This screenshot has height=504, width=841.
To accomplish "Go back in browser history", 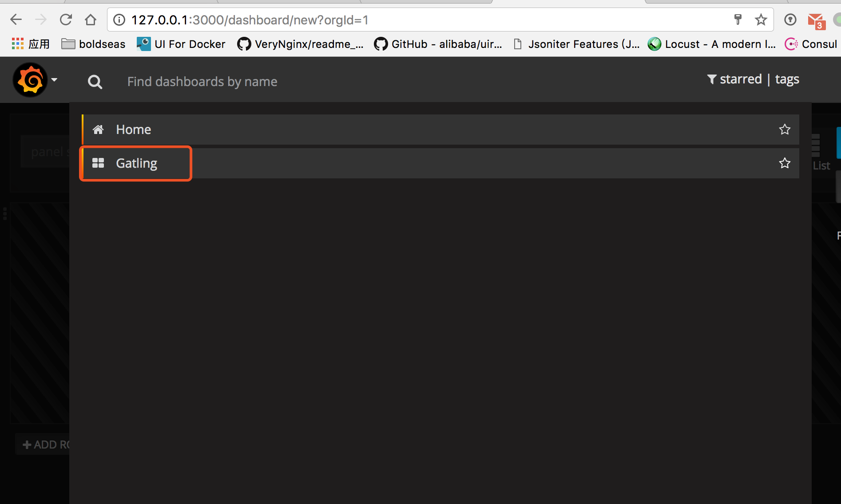I will click(x=16, y=20).
